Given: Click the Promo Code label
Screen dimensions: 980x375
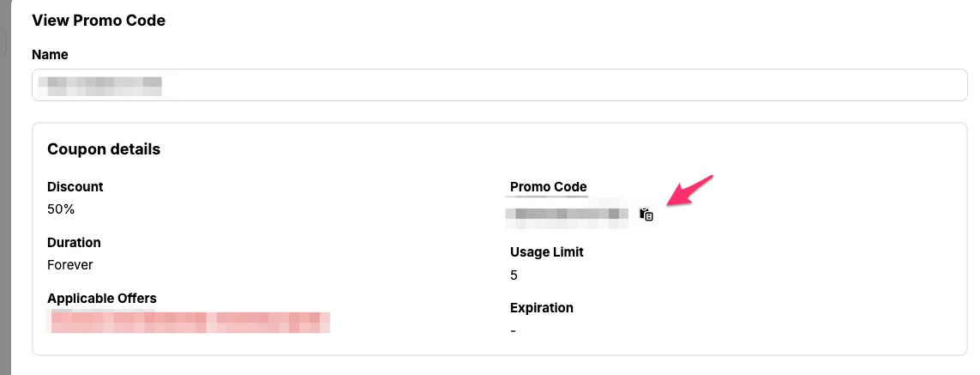Looking at the screenshot, I should click(548, 186).
